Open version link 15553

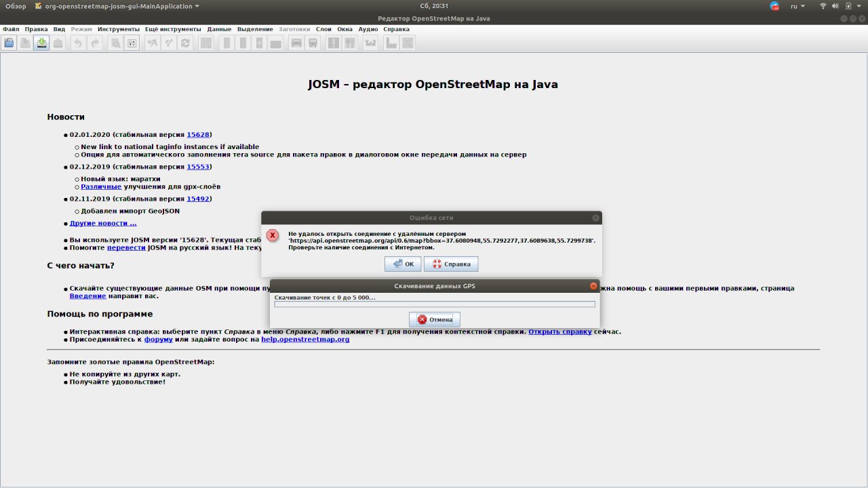(x=198, y=166)
